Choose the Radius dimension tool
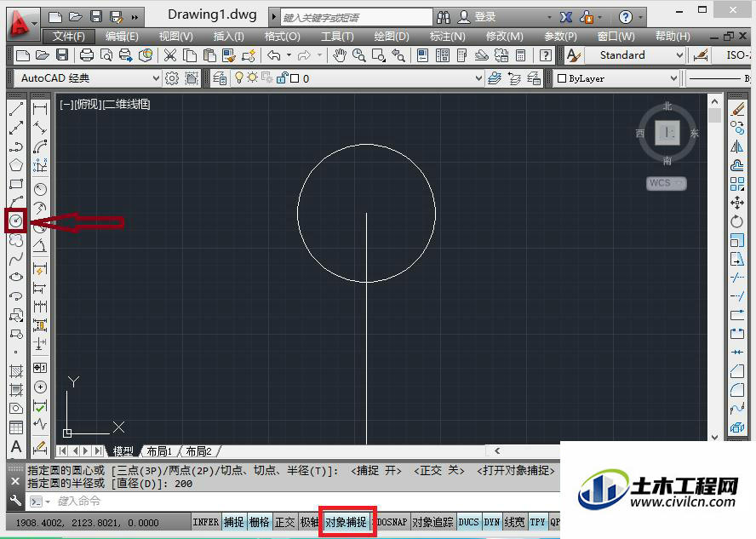756x539 pixels. 40,189
